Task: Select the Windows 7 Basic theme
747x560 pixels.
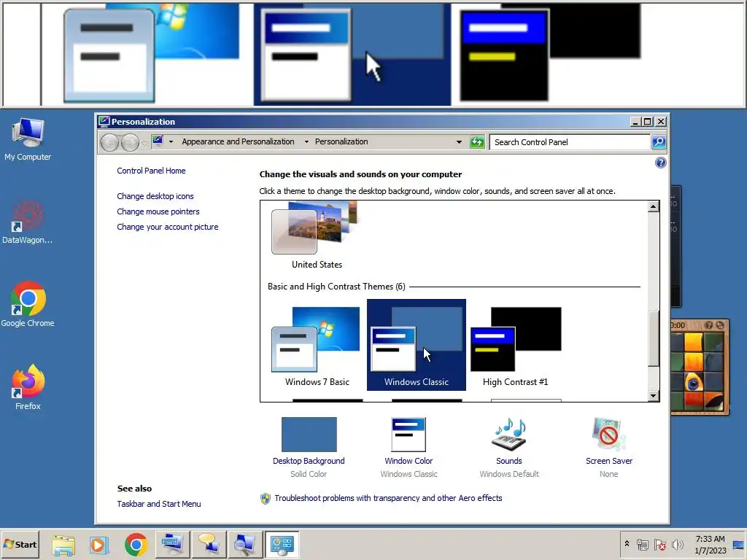Action: click(317, 346)
